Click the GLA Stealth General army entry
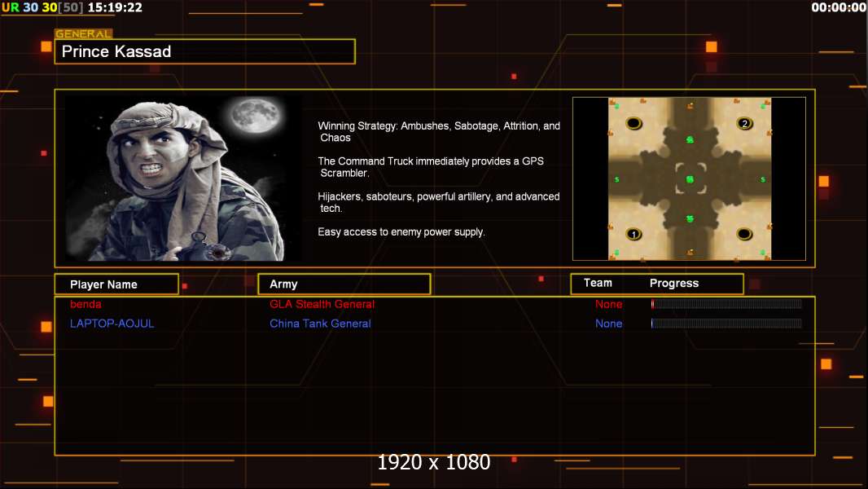The width and height of the screenshot is (868, 489). pos(322,304)
